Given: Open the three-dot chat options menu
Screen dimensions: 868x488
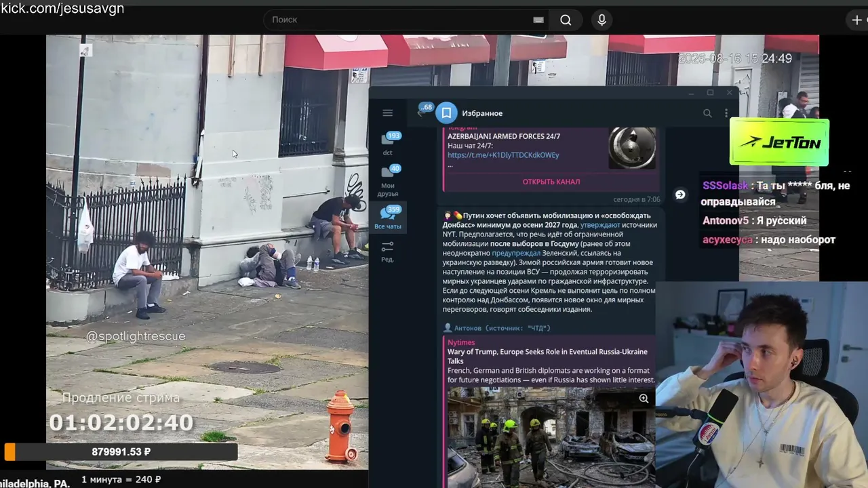Looking at the screenshot, I should pyautogui.click(x=726, y=113).
